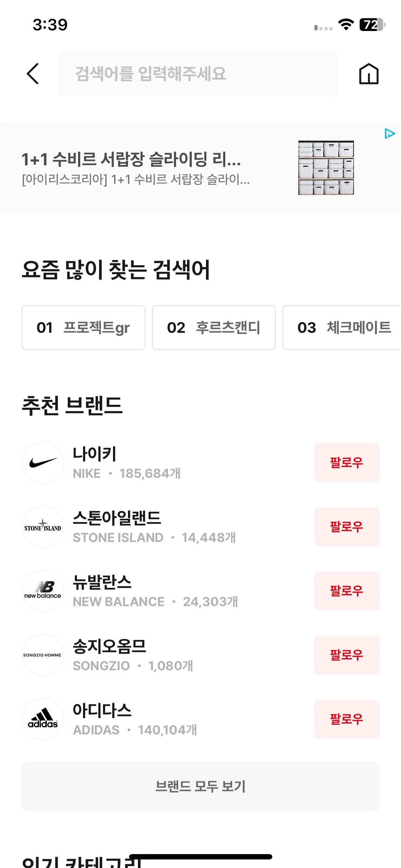401x868 pixels.
Task: Click the ad info triangle icon
Action: [390, 134]
